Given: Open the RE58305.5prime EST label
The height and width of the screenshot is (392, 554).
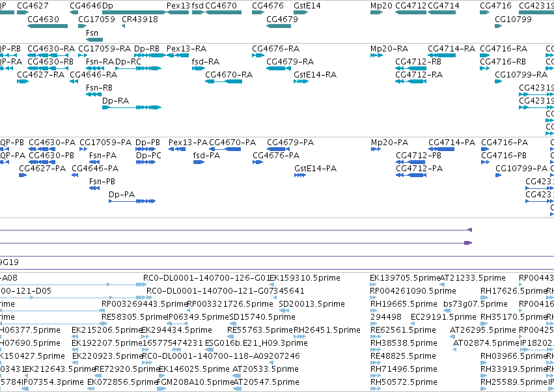Looking at the screenshot, I should coord(134,317).
